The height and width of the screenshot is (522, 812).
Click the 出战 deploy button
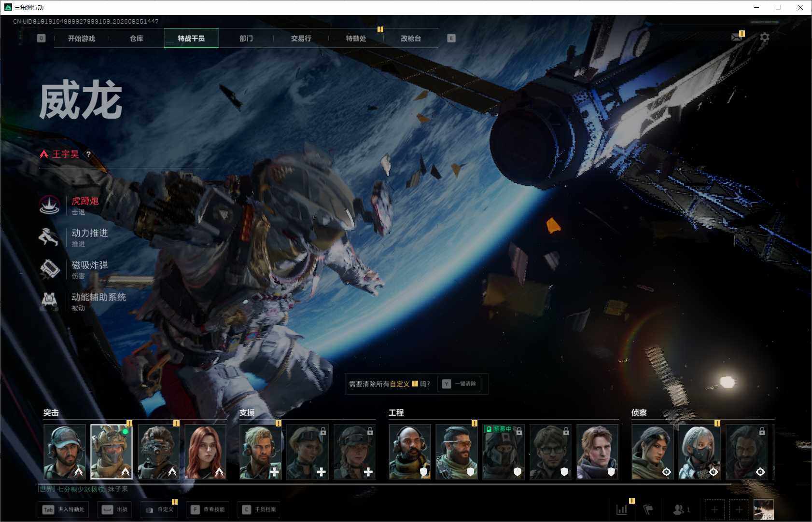click(115, 509)
